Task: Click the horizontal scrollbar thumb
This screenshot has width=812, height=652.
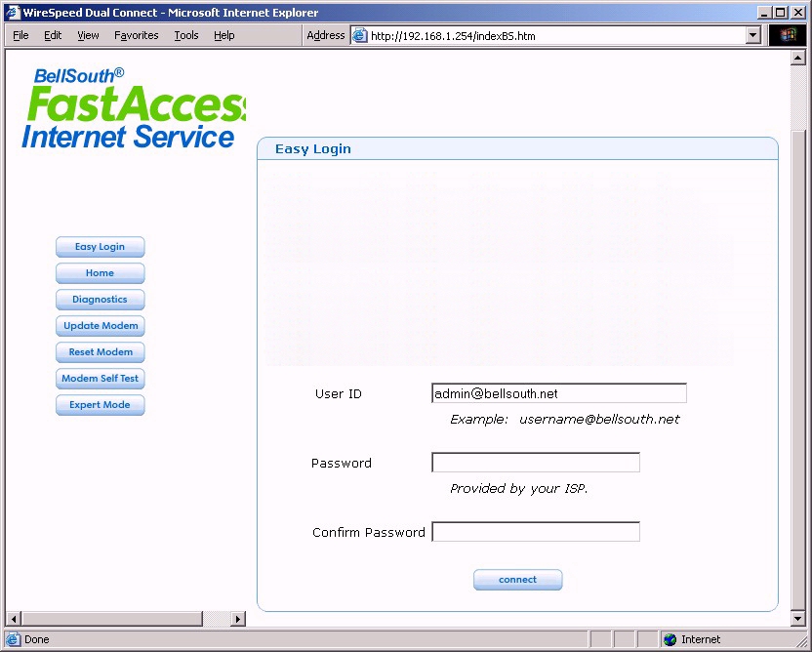Action: 112,619
